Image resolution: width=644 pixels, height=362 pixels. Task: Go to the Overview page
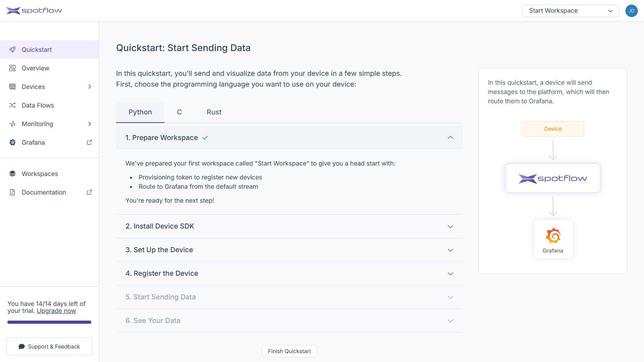pyautogui.click(x=50, y=68)
